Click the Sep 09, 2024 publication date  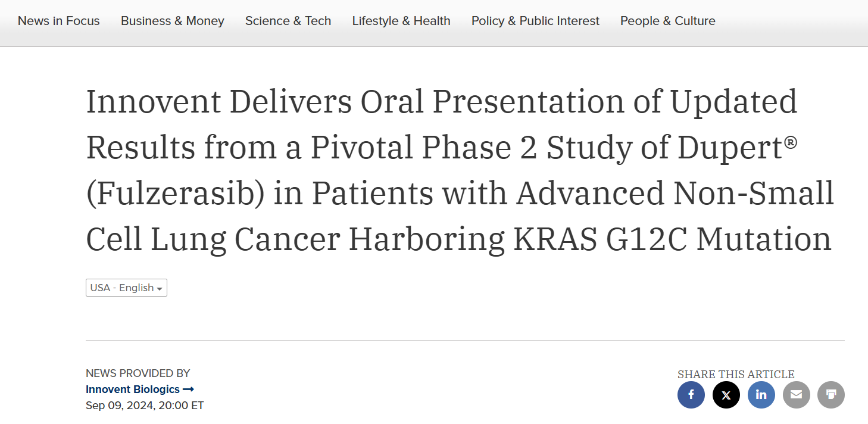click(x=145, y=406)
